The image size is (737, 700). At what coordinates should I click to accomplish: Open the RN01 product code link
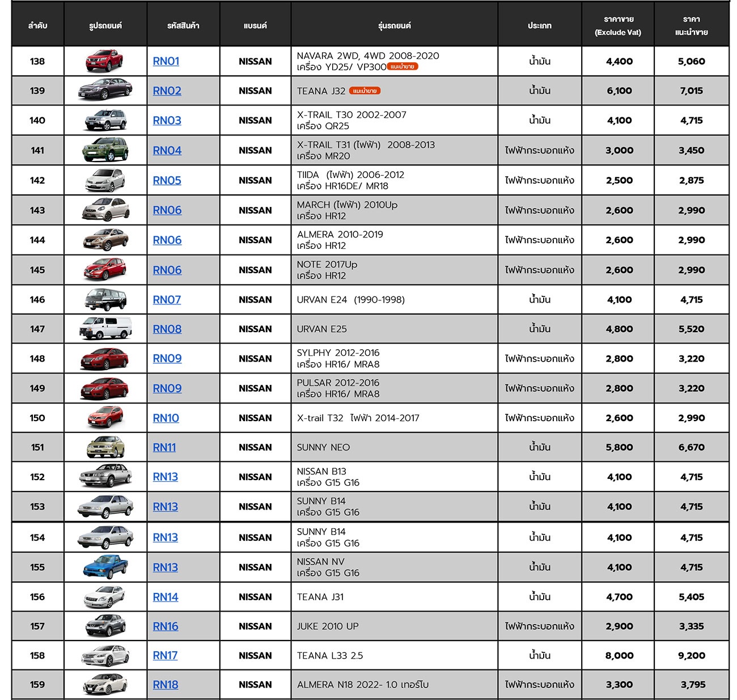(x=166, y=61)
